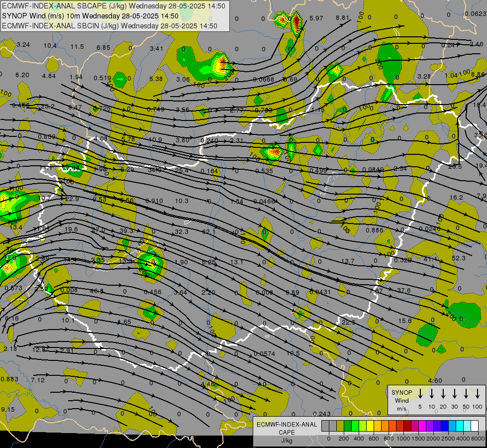
Task: Click the 6.85 value on the map
Action: 103,48
